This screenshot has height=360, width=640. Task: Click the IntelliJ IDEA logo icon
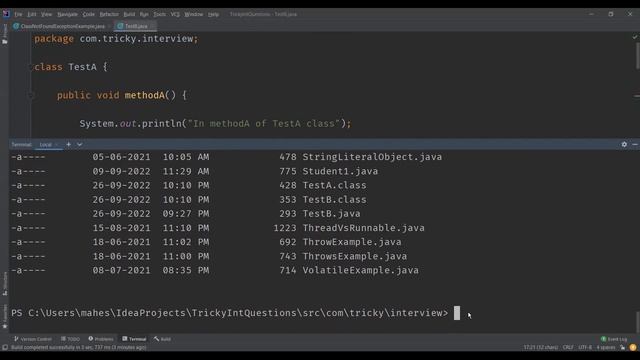(x=6, y=14)
